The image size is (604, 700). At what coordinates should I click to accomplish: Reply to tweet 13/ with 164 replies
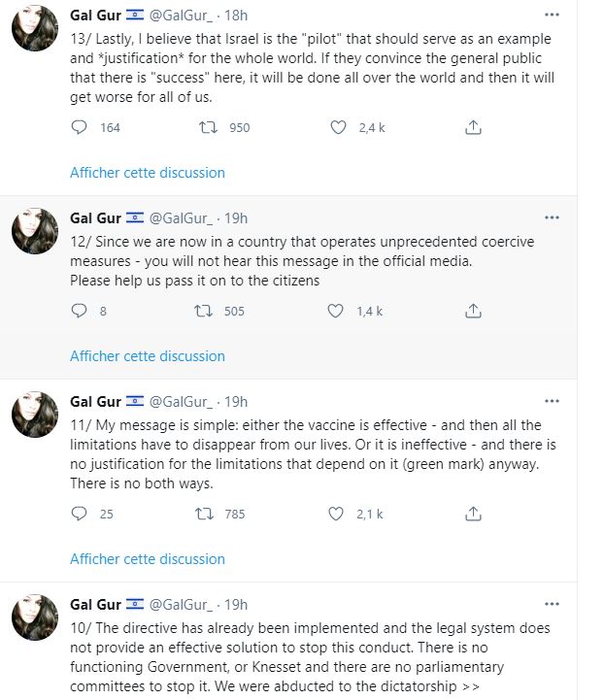[x=81, y=127]
